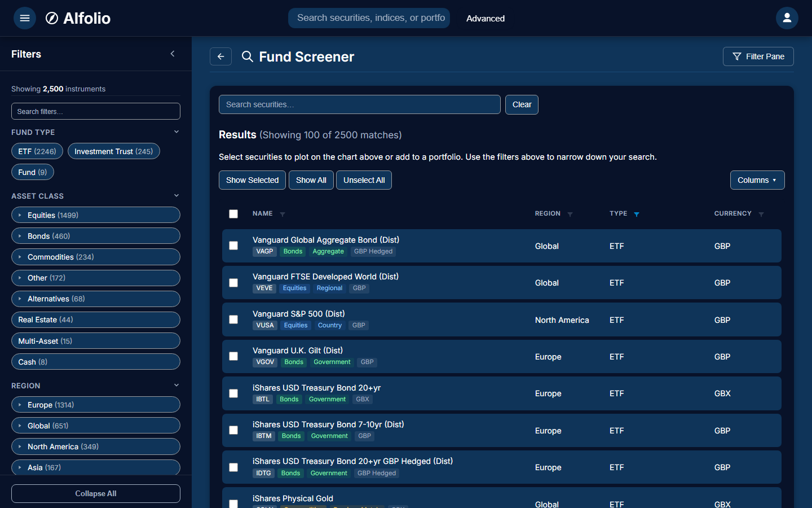Open the Columns dropdown
Viewport: 812px width, 508px height.
point(757,180)
